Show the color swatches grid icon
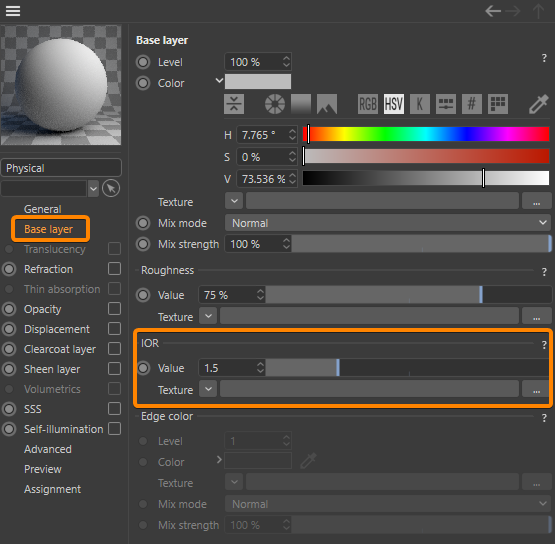Image resolution: width=555 pixels, height=544 pixels. (498, 104)
